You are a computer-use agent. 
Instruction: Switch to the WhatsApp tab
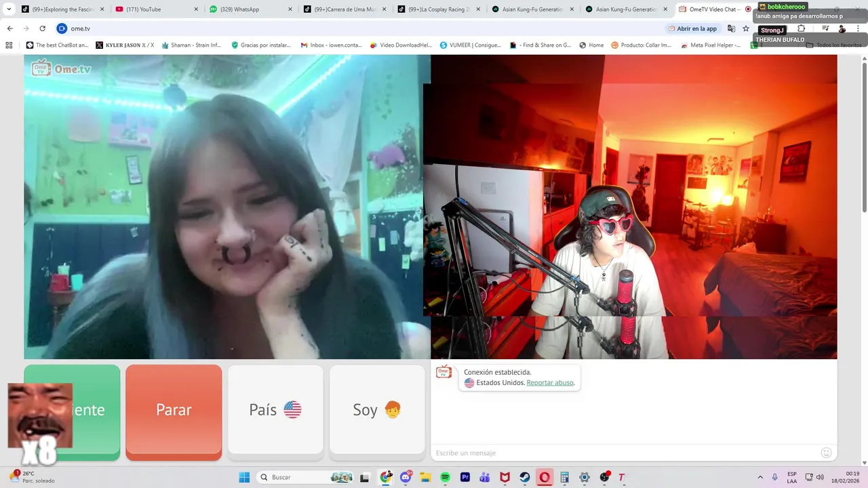click(x=250, y=9)
